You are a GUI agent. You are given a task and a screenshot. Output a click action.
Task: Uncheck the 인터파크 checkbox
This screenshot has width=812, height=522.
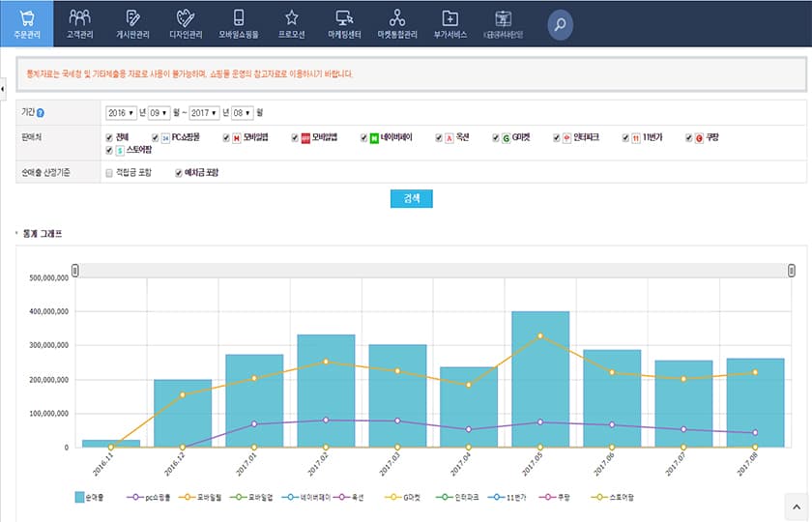556,137
